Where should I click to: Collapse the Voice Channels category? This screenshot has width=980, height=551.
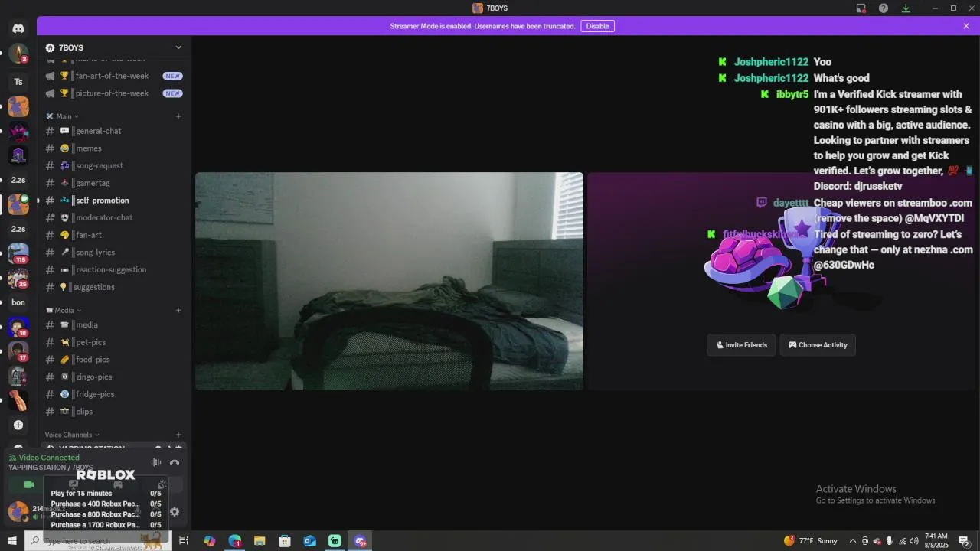click(72, 435)
